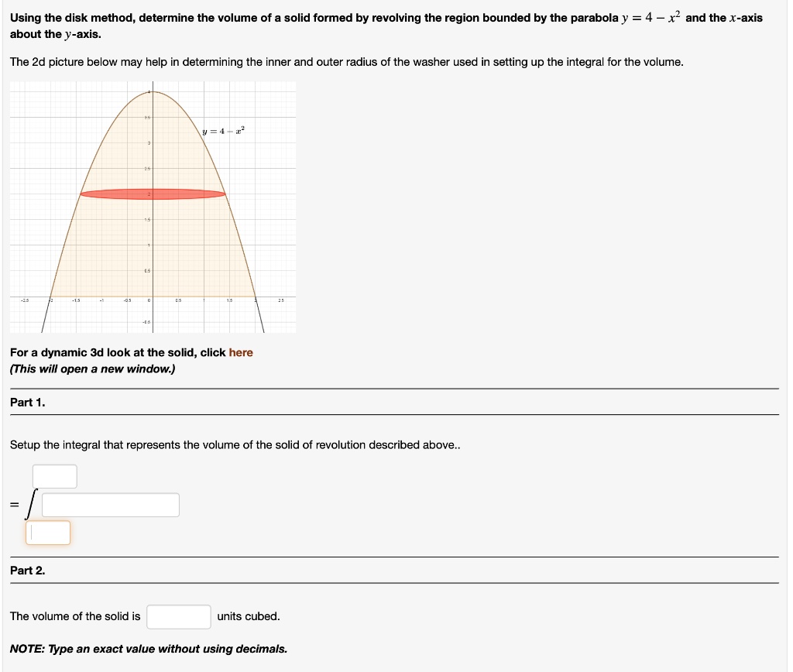Click the label y = 4 - x² on the graph

(x=221, y=132)
